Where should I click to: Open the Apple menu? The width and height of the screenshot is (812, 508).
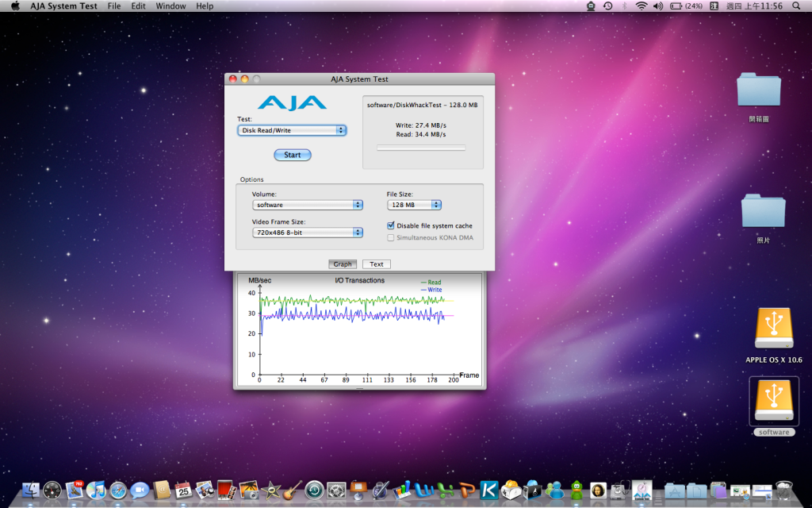[x=15, y=6]
